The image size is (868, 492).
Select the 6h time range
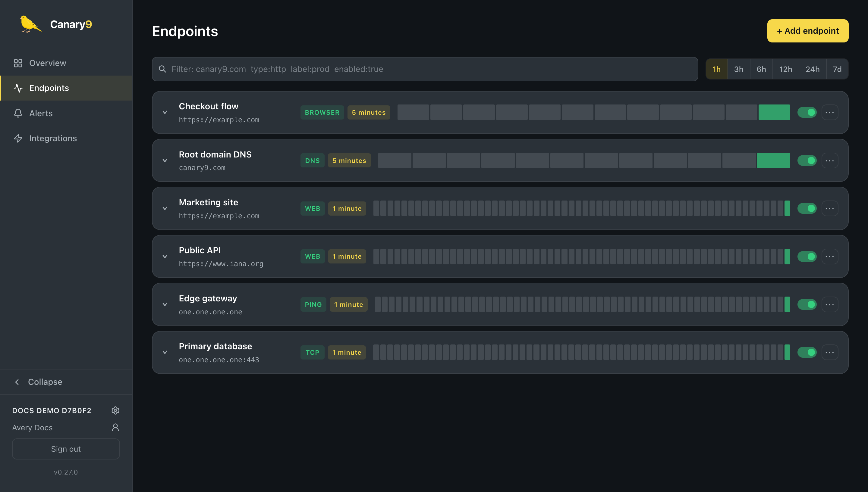[x=761, y=69]
